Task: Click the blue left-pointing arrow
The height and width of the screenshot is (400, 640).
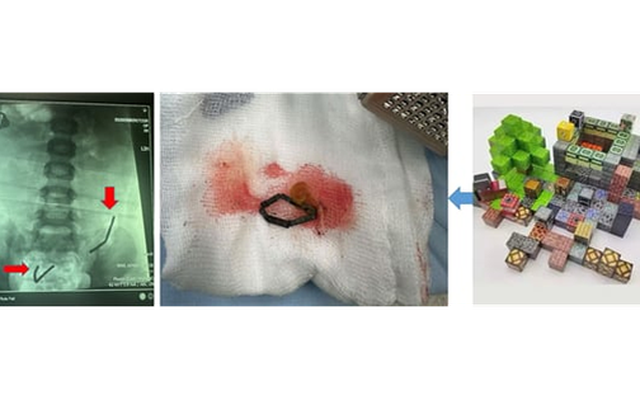Action: pos(460,200)
